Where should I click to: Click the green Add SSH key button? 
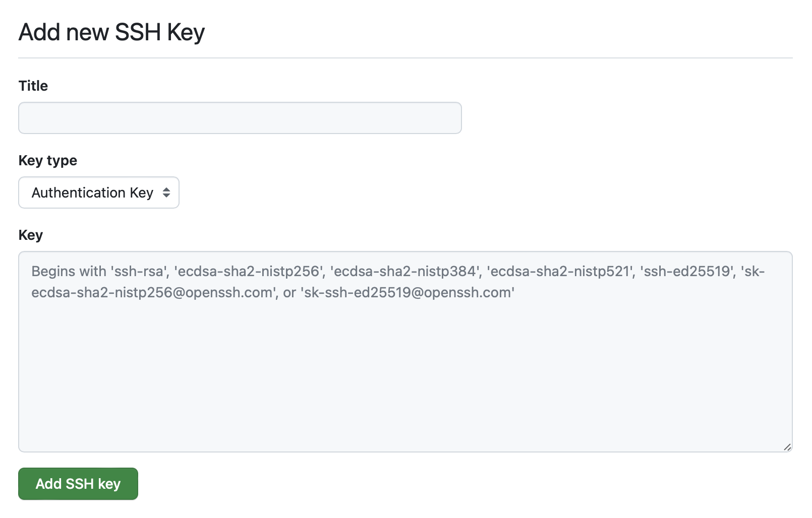(78, 484)
